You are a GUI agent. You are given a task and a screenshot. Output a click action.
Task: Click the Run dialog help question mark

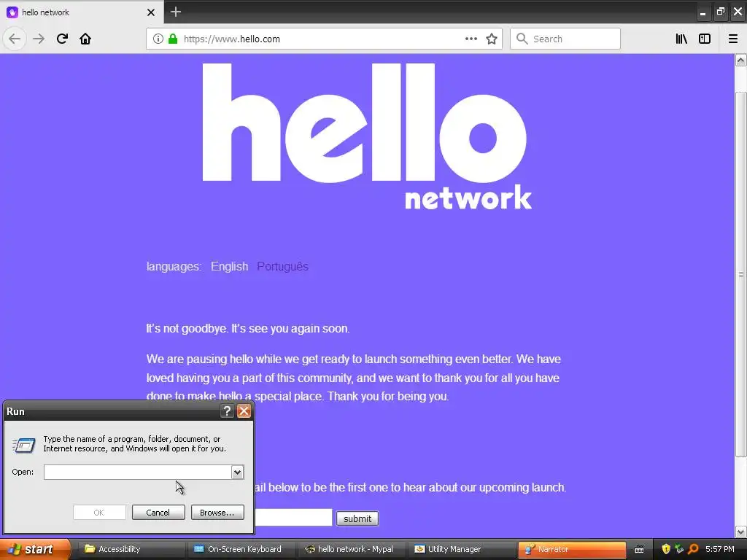pos(228,411)
